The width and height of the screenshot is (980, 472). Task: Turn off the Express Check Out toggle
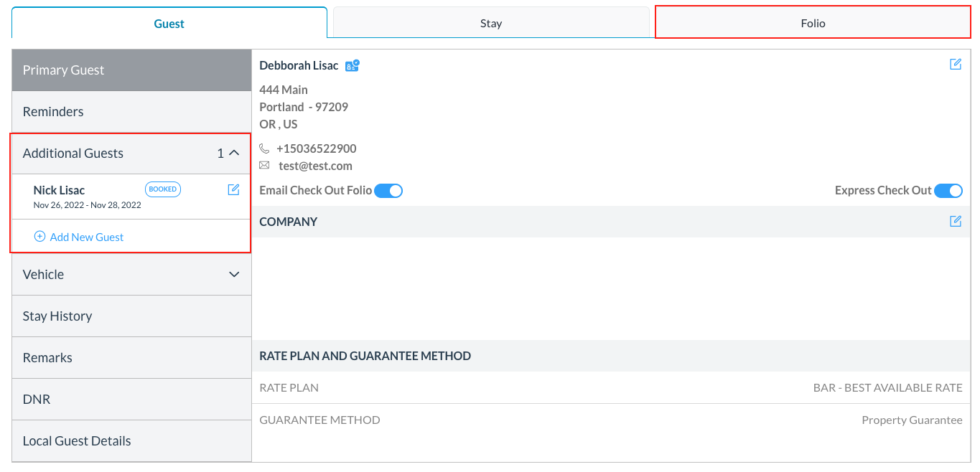click(948, 191)
